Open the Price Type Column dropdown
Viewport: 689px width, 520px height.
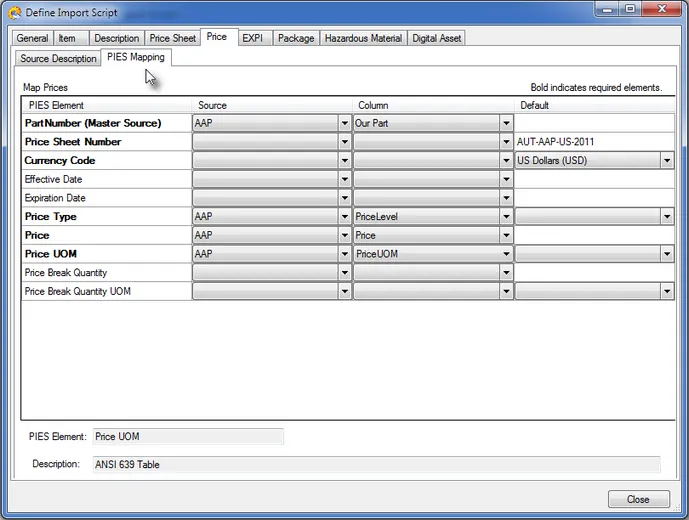[x=506, y=216]
